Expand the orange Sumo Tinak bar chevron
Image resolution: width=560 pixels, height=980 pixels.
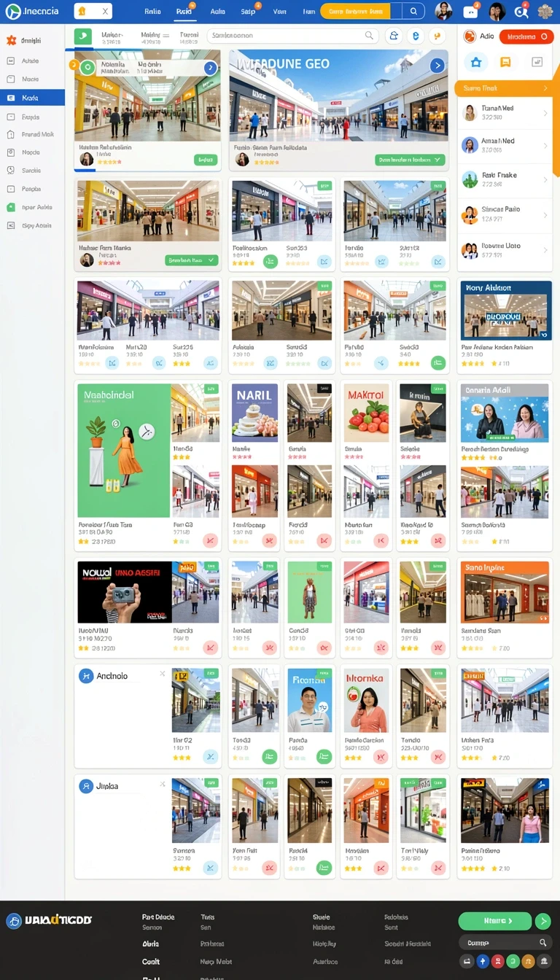tap(544, 88)
